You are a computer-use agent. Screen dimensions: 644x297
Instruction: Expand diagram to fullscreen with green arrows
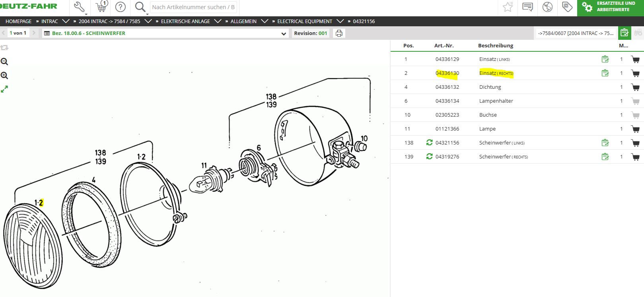tap(4, 90)
